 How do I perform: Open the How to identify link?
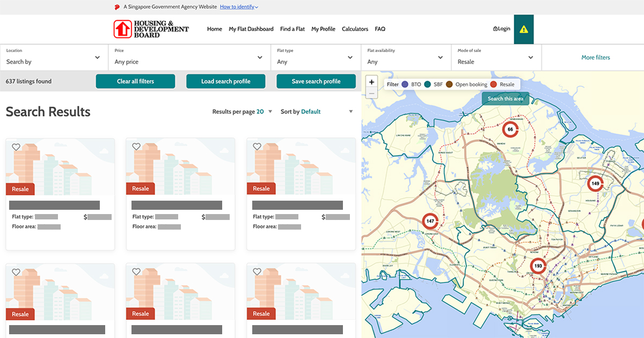pyautogui.click(x=237, y=6)
